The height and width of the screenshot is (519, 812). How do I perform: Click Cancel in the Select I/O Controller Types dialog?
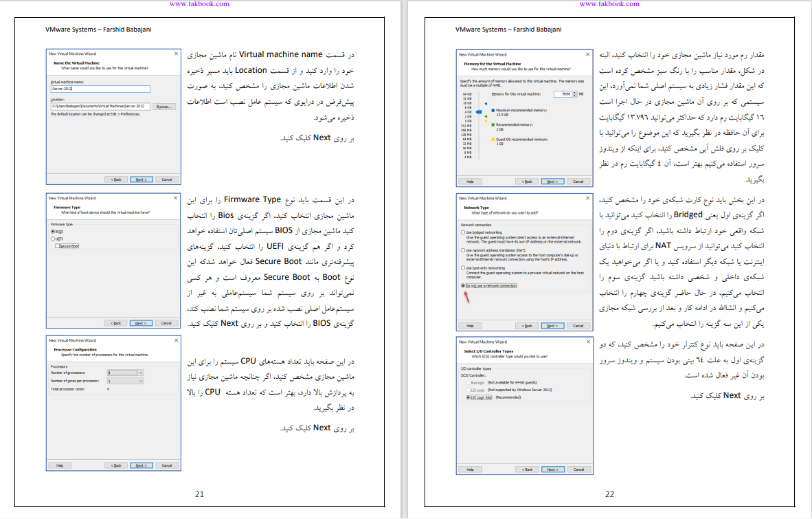pyautogui.click(x=578, y=470)
